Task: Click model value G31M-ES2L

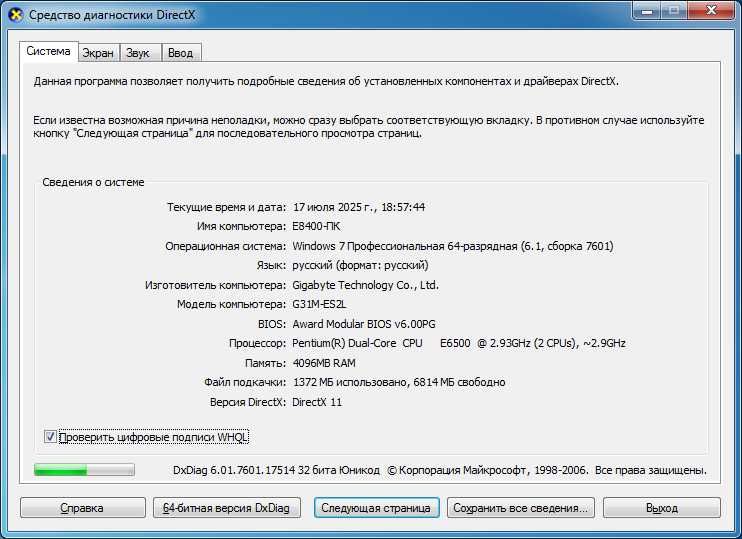Action: click(x=319, y=304)
